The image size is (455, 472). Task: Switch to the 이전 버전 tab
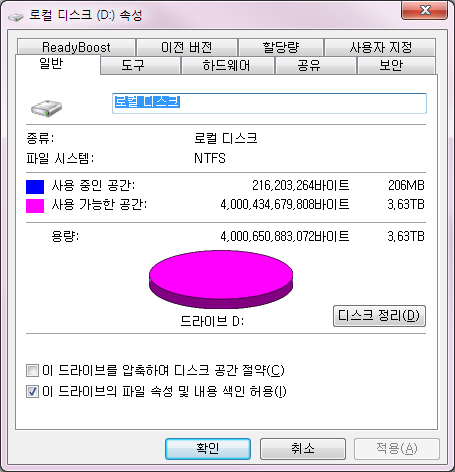coord(187,47)
